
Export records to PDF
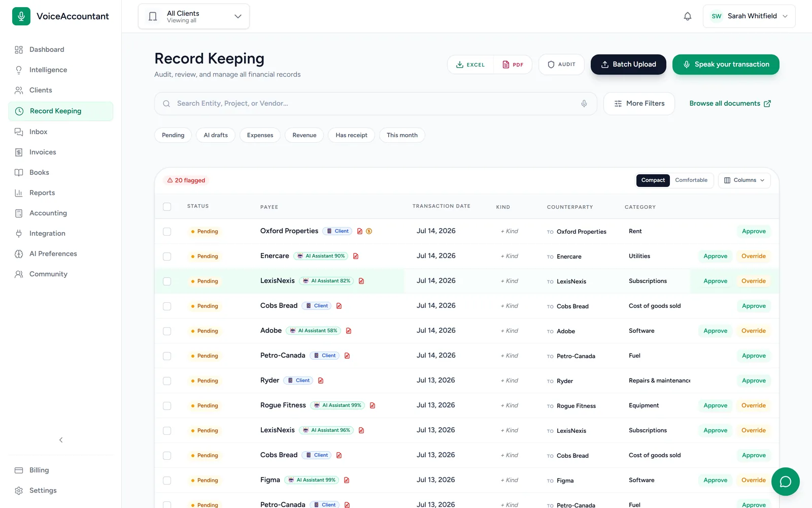tap(513, 65)
